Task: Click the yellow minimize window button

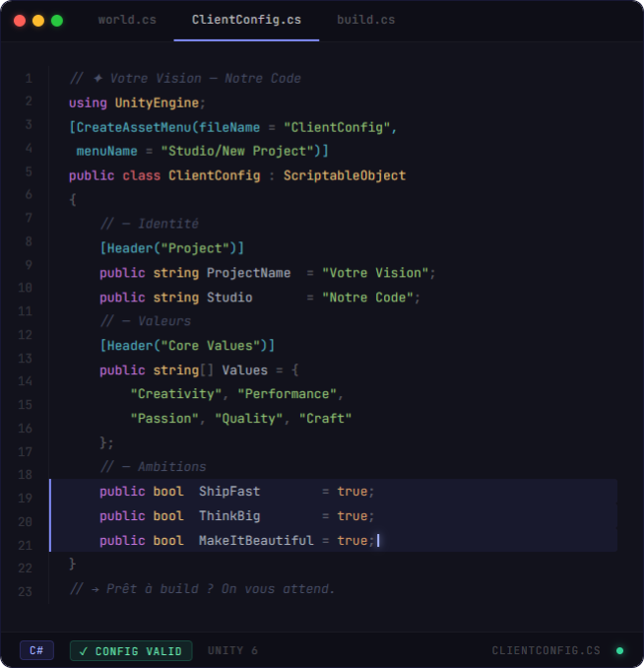Action: coord(38,20)
